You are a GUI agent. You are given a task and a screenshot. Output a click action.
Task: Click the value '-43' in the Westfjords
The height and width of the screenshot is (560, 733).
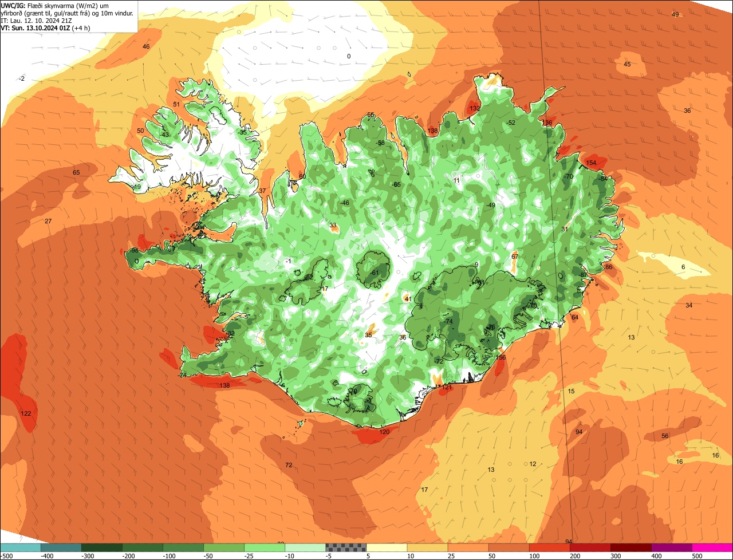[x=164, y=135]
